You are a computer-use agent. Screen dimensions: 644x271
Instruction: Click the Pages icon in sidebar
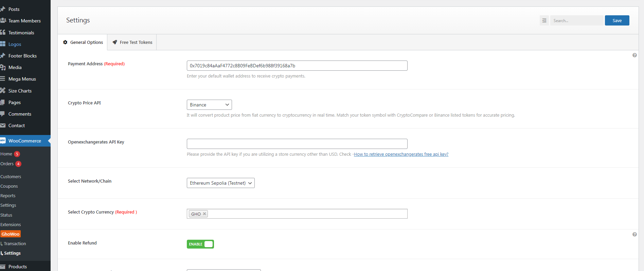point(3,102)
